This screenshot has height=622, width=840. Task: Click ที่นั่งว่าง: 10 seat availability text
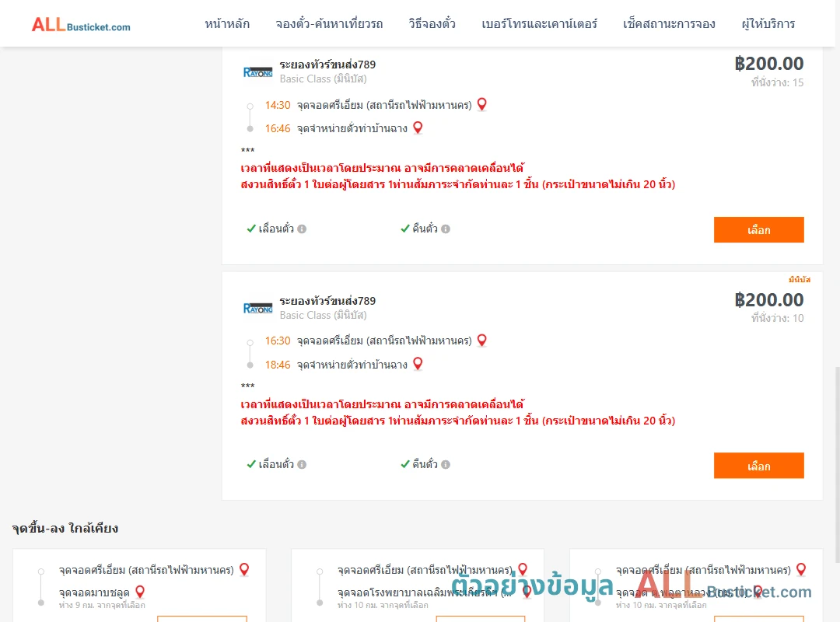point(777,318)
